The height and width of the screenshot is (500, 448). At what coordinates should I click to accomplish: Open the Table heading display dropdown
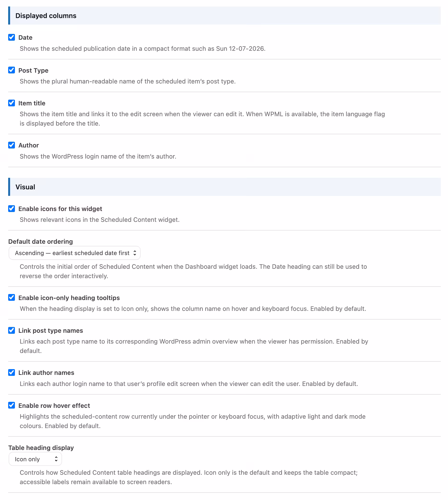tap(35, 459)
